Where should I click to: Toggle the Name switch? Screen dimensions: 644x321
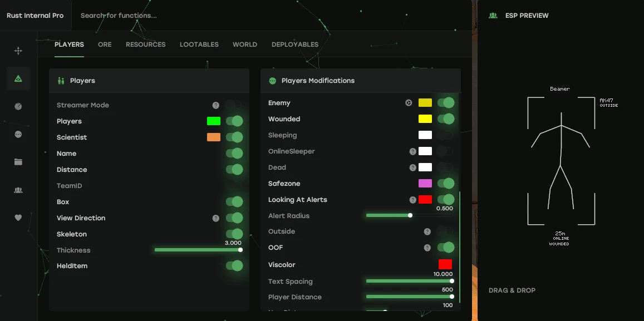pyautogui.click(x=234, y=154)
